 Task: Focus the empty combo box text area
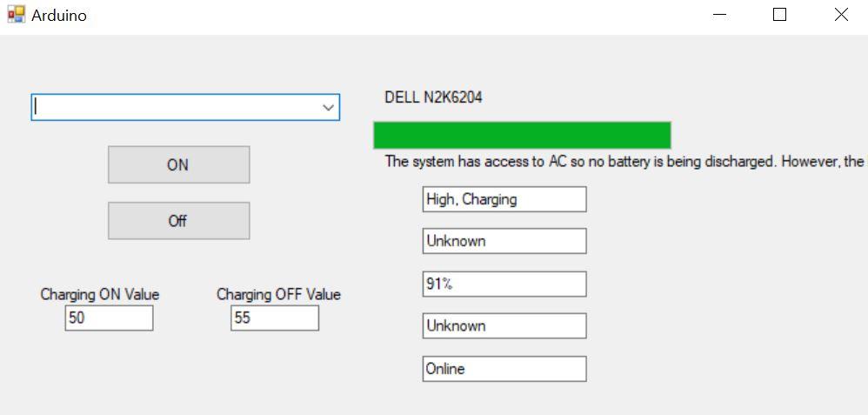tap(176, 108)
